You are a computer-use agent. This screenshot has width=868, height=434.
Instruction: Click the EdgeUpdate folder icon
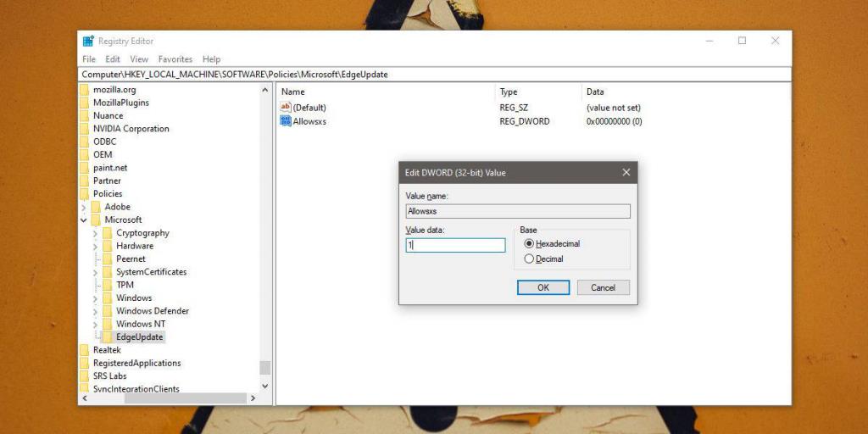coord(108,337)
